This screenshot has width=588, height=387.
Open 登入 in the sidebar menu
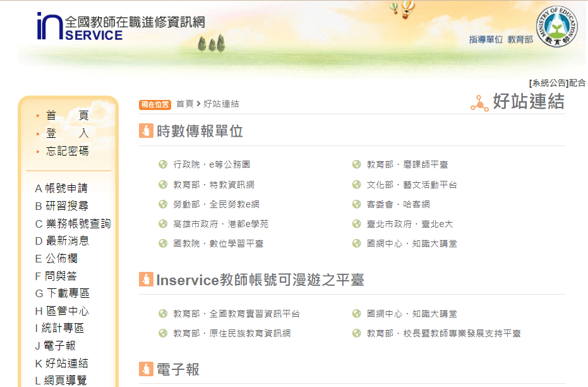pos(67,133)
